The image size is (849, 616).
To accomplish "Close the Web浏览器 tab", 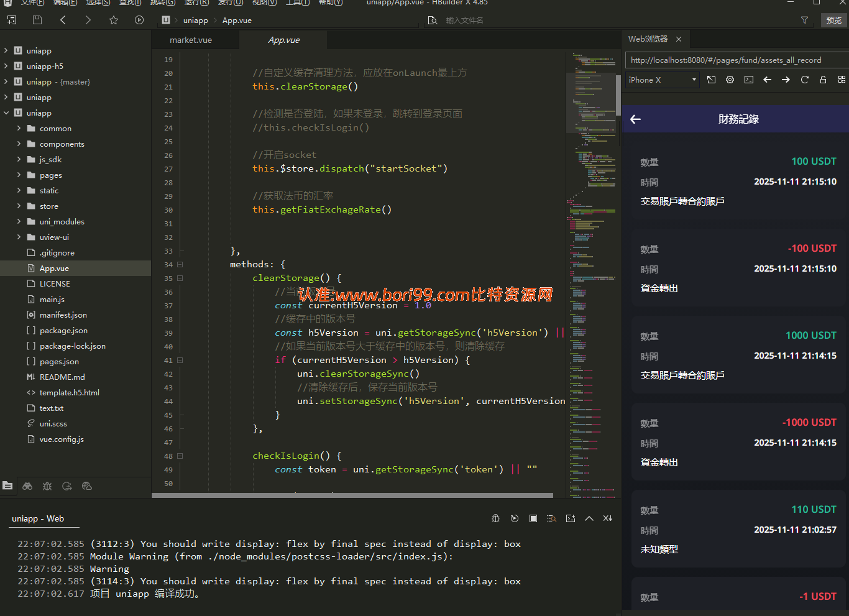I will pyautogui.click(x=679, y=39).
